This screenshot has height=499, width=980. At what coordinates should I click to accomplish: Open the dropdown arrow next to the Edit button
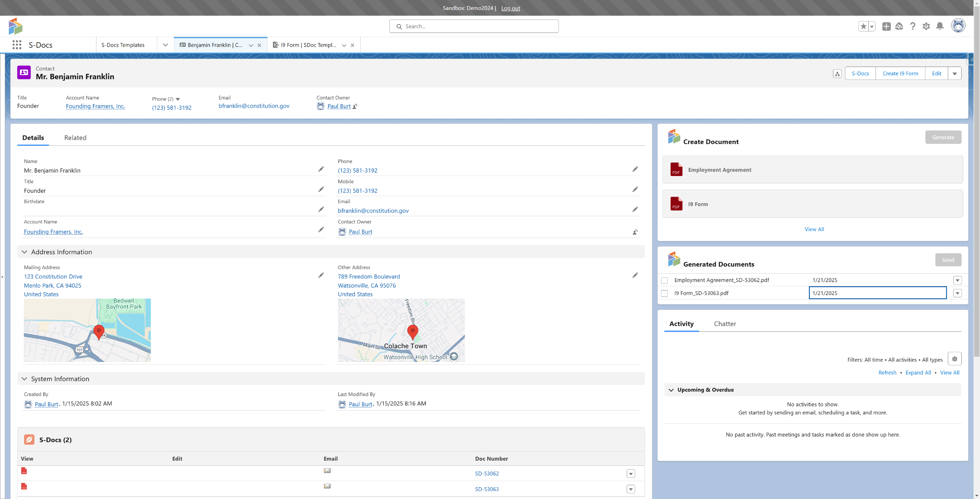coord(955,73)
